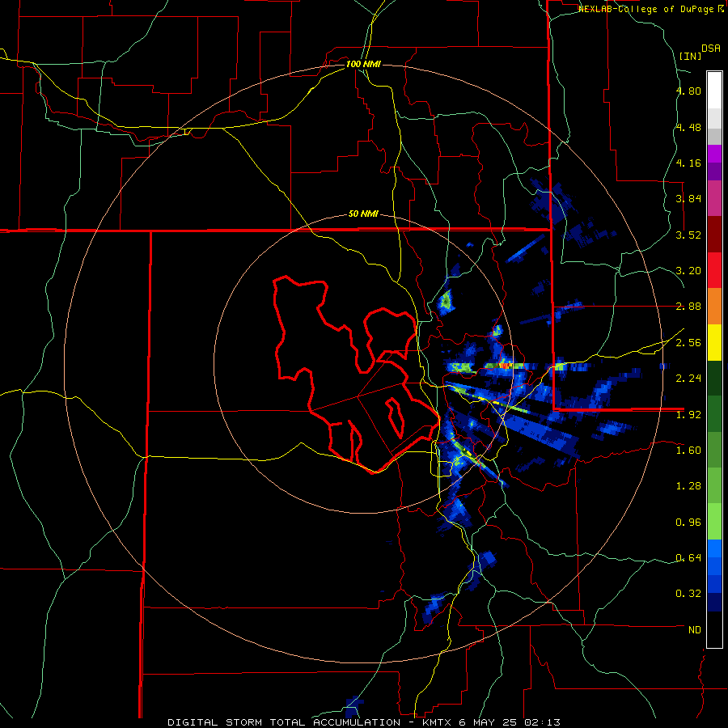
Task: Click the 100 NMI range ring label
Action: click(363, 64)
